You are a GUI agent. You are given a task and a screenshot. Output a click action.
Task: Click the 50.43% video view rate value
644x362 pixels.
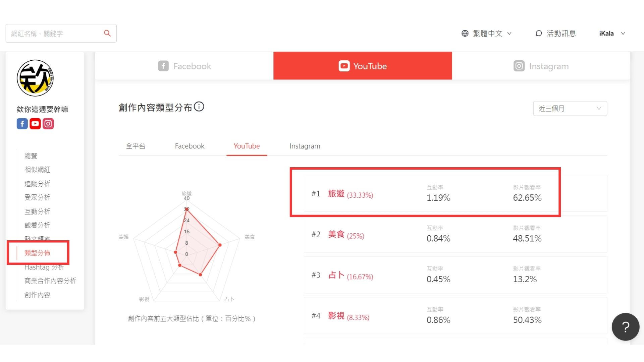point(527,320)
